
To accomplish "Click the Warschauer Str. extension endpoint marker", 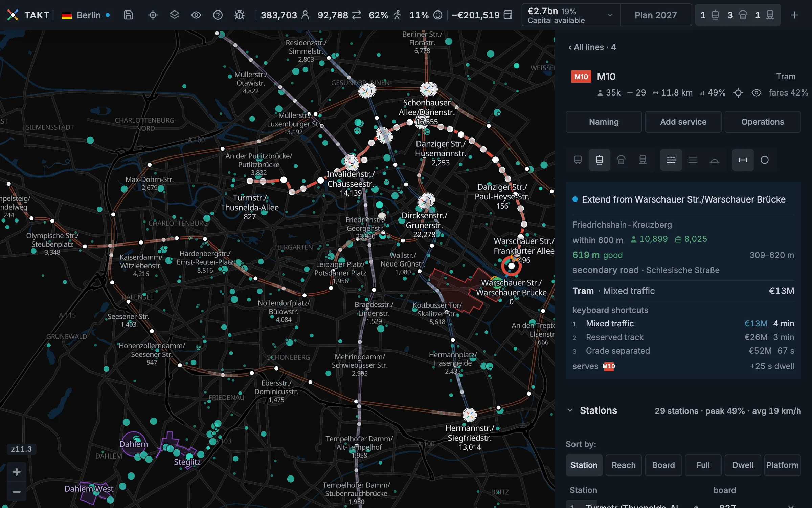I will [511, 266].
